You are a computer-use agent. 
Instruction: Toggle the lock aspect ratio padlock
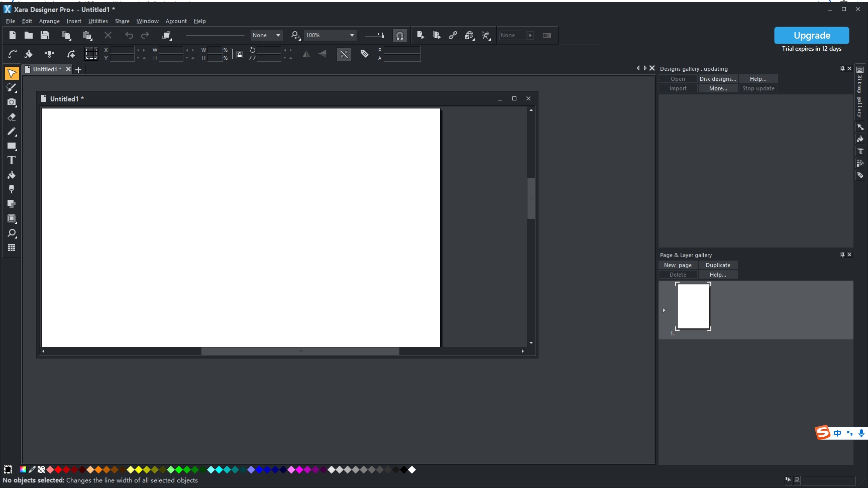tap(240, 54)
